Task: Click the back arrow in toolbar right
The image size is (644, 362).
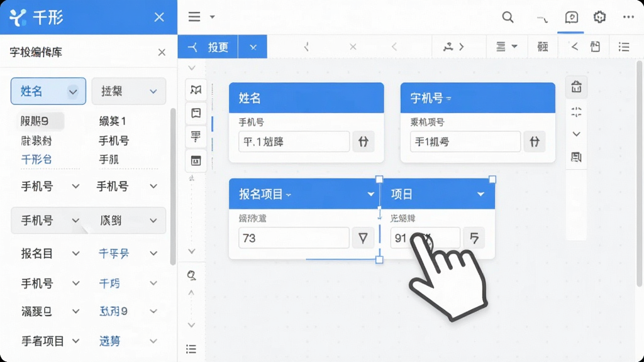Action: (575, 47)
